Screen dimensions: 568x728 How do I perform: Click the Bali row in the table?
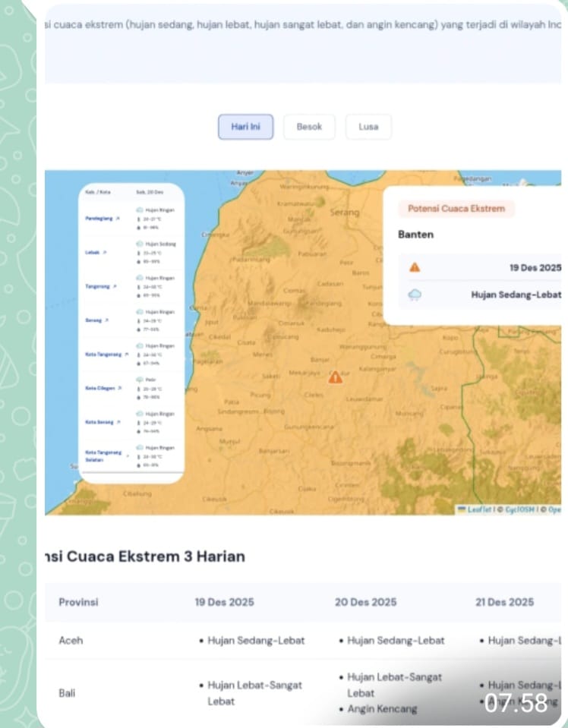68,693
